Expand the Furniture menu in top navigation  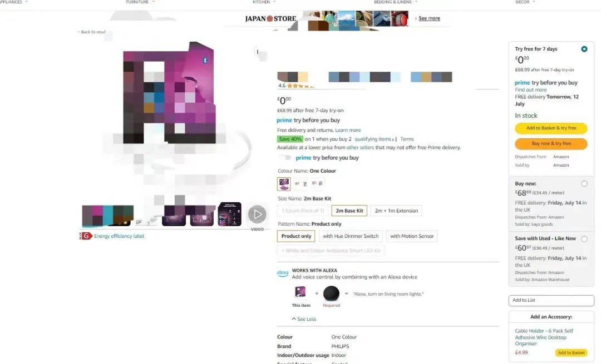pyautogui.click(x=140, y=2)
